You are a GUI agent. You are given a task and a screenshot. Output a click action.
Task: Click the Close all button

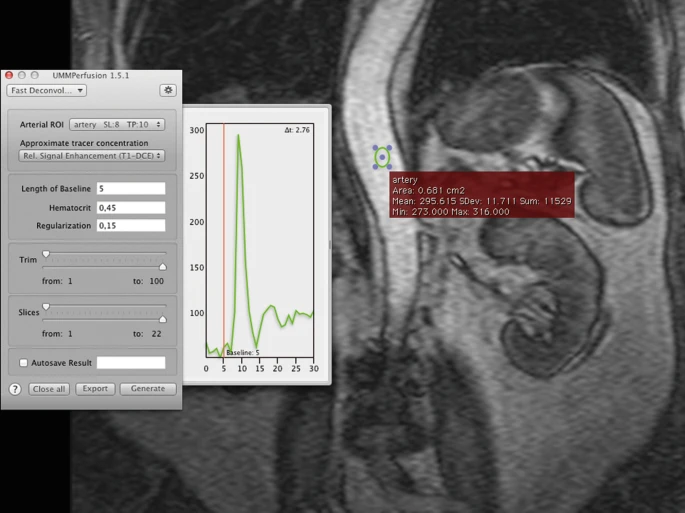[x=49, y=389]
